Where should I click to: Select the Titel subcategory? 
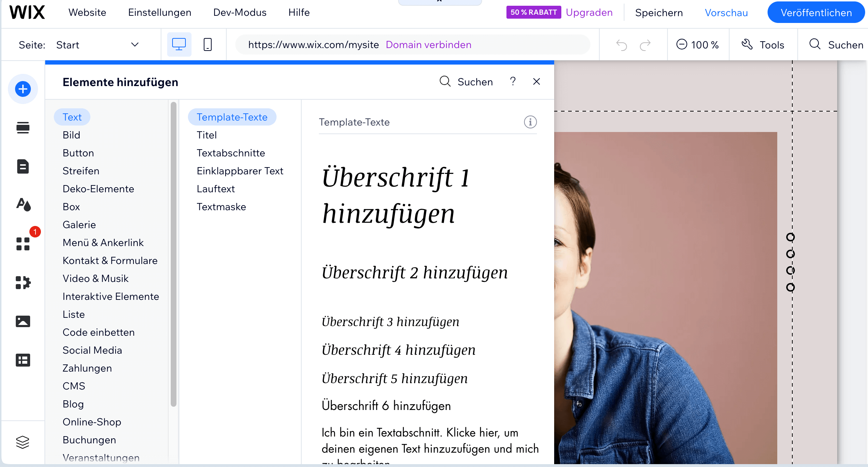[x=207, y=135]
